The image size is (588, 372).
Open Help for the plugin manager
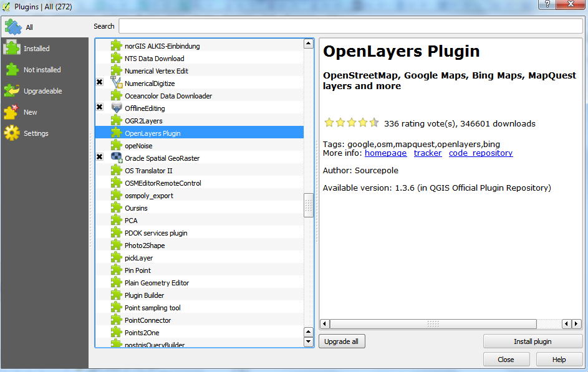(559, 360)
